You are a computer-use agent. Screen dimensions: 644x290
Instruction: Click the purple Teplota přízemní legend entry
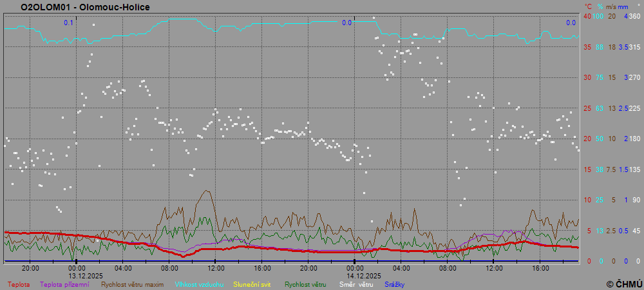[64, 284]
